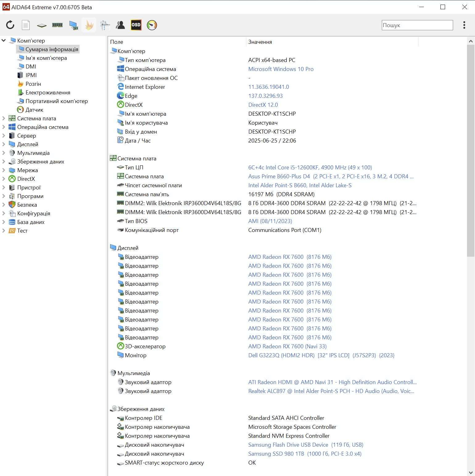Viewport: 475px width, 476px height.
Task: Open the Dell G3223Q monitor link
Action: (321, 355)
